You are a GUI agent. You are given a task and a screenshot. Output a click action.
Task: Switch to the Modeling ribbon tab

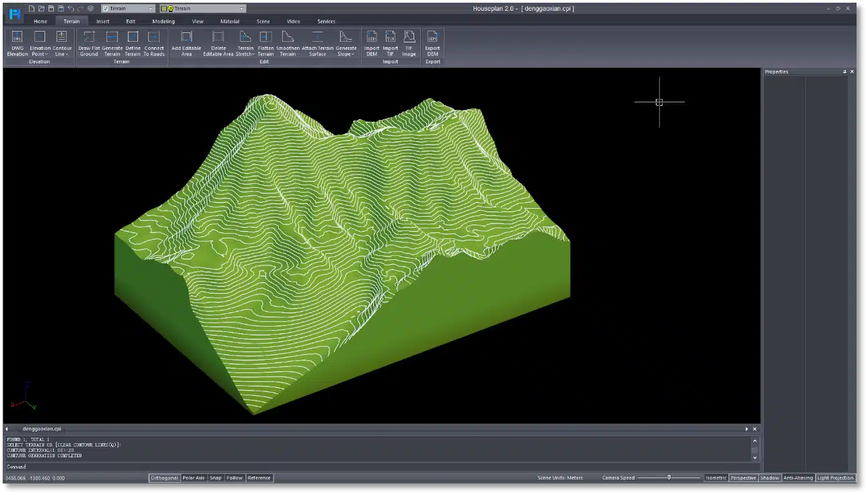point(164,22)
